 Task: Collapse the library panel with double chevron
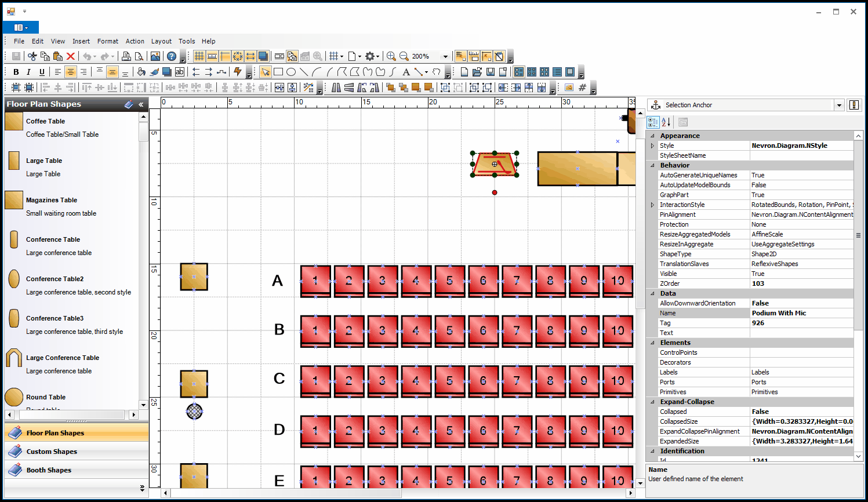click(141, 104)
